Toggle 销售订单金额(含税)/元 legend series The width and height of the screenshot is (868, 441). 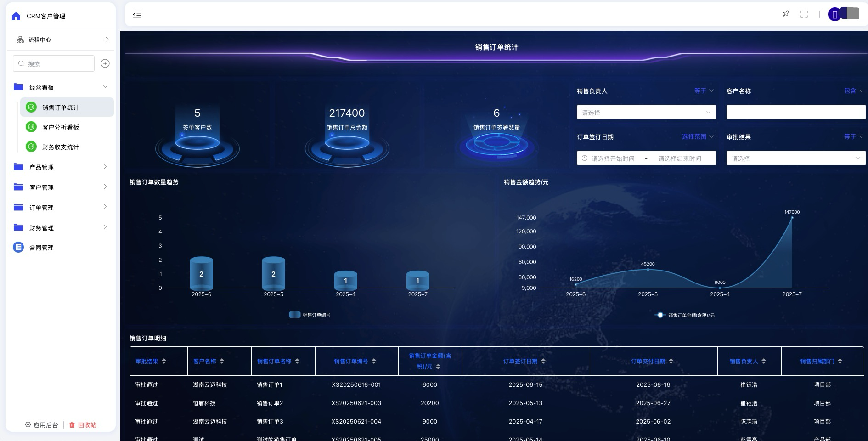(684, 315)
